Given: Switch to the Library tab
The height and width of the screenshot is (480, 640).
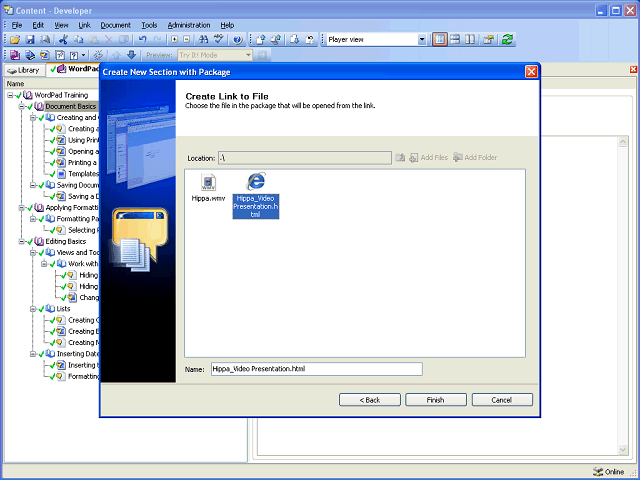Looking at the screenshot, I should (x=24, y=70).
